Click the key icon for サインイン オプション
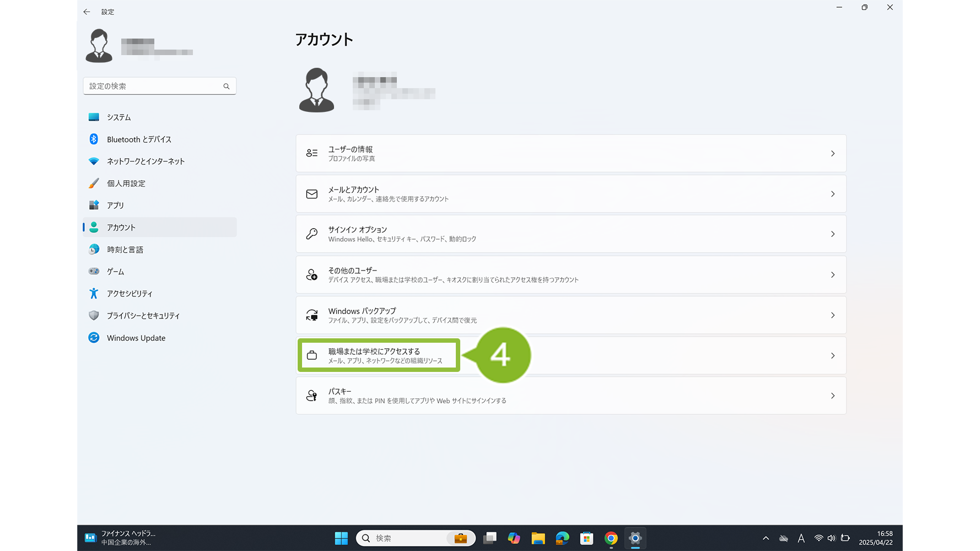Image resolution: width=980 pixels, height=551 pixels. [x=312, y=234]
